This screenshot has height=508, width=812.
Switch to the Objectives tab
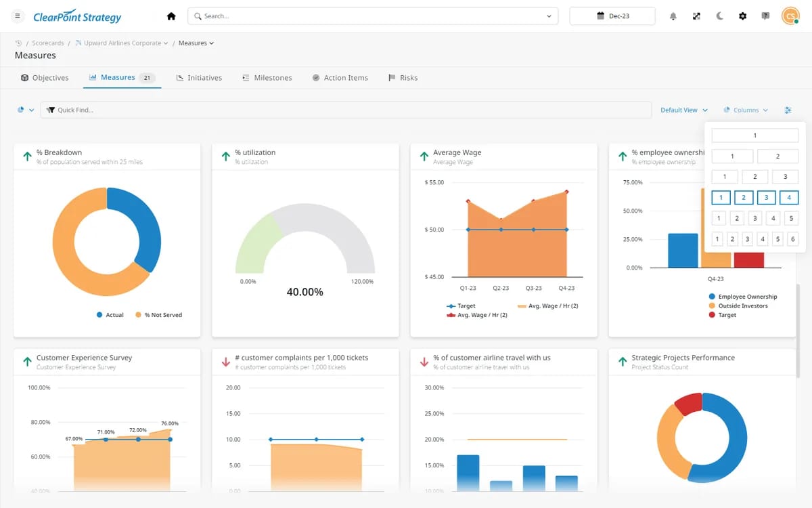(x=45, y=78)
